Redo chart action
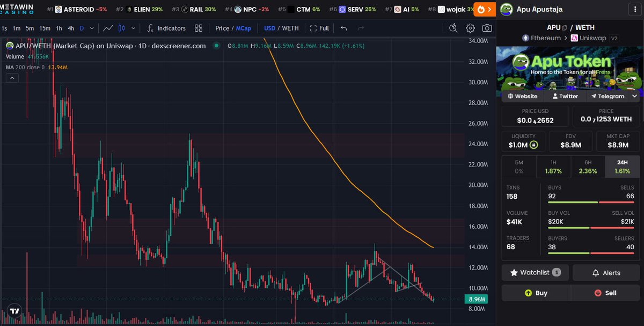 coord(361,28)
